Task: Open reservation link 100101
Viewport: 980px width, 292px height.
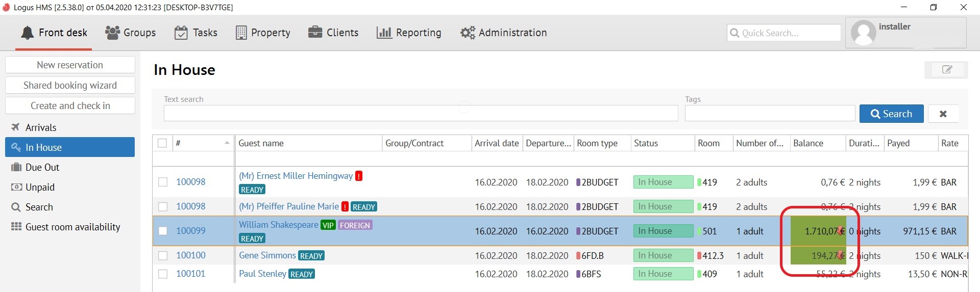Action: click(x=190, y=274)
